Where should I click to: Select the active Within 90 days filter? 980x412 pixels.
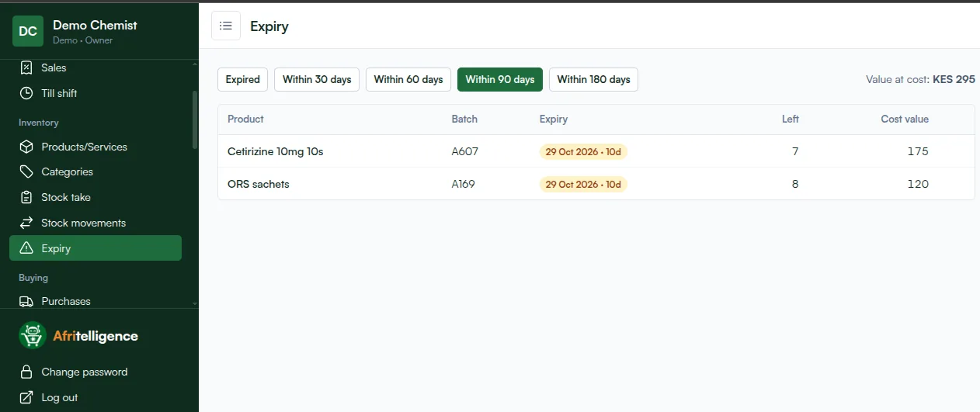500,79
